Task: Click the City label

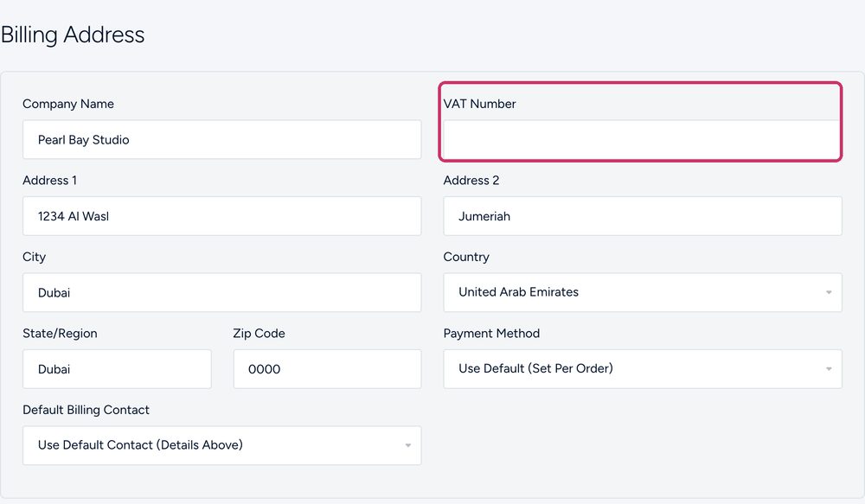Action: coord(35,257)
